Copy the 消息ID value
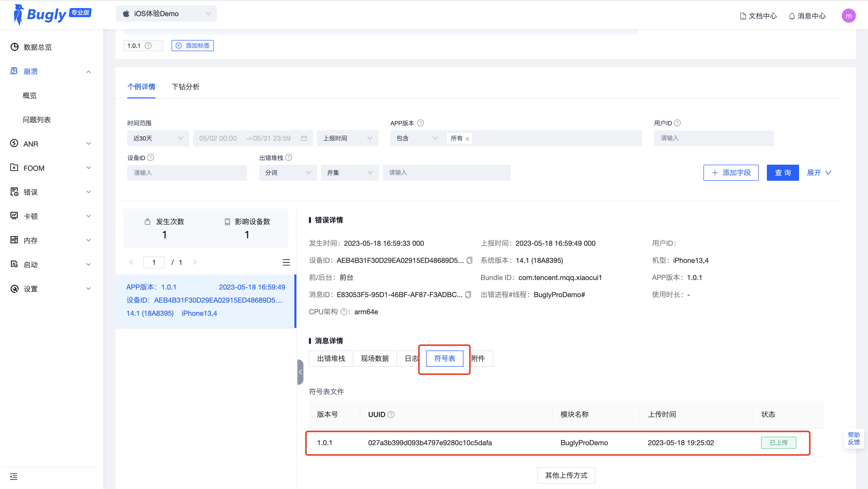This screenshot has width=868, height=489. click(x=468, y=295)
